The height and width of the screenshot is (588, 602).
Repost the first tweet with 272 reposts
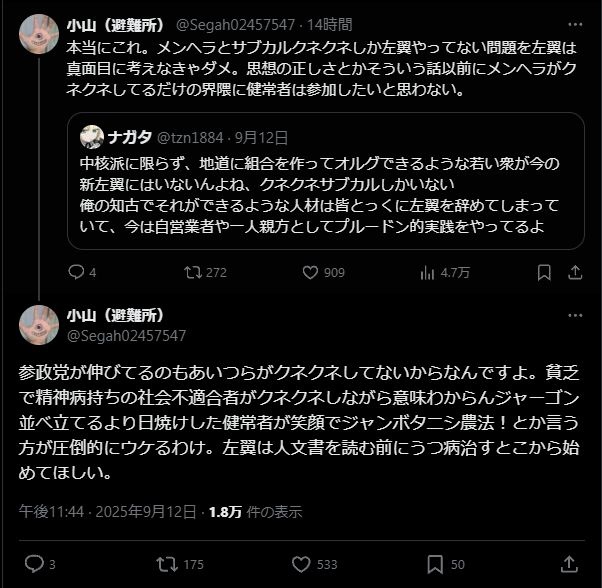(194, 272)
